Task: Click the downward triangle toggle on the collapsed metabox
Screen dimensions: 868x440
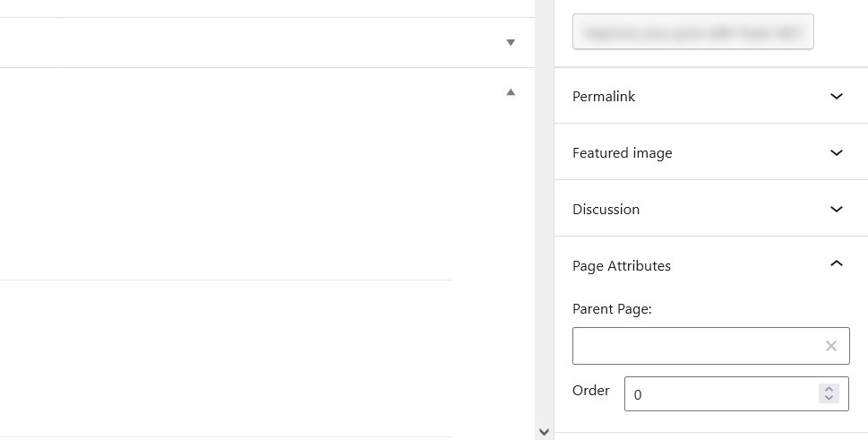Action: 511,43
